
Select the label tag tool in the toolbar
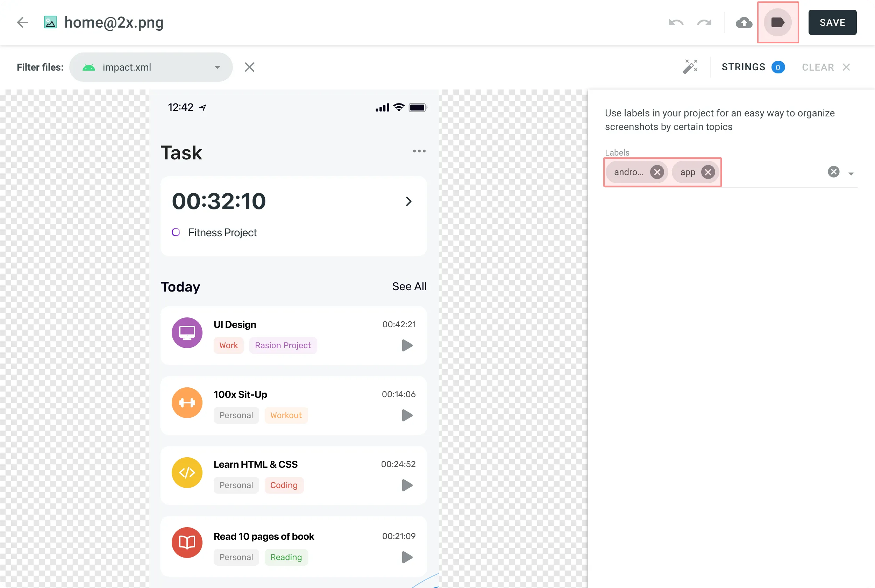[777, 22]
